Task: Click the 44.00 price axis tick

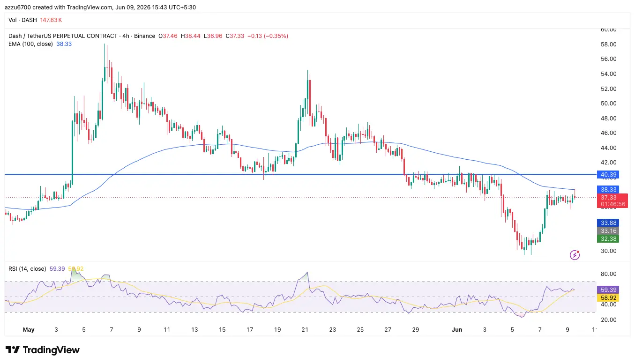Action: coord(609,148)
